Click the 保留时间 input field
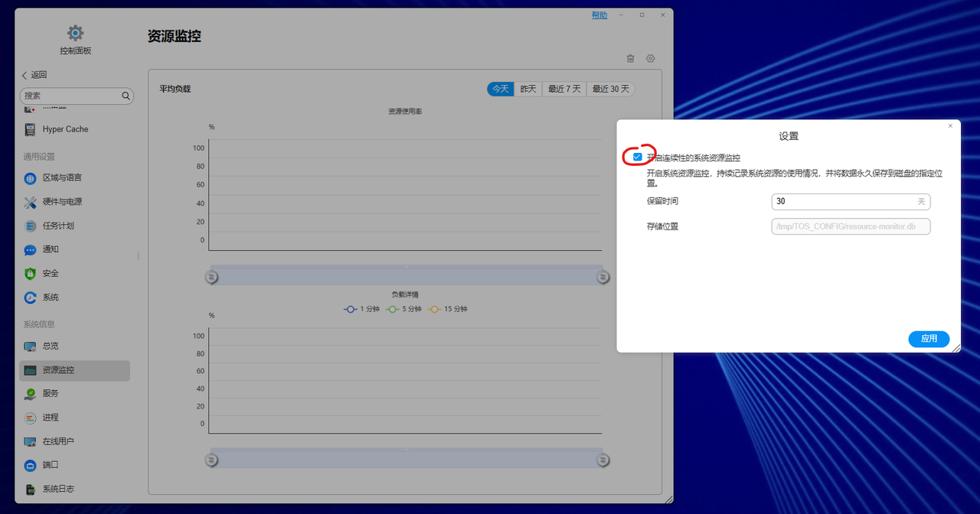This screenshot has height=514, width=980. [851, 202]
